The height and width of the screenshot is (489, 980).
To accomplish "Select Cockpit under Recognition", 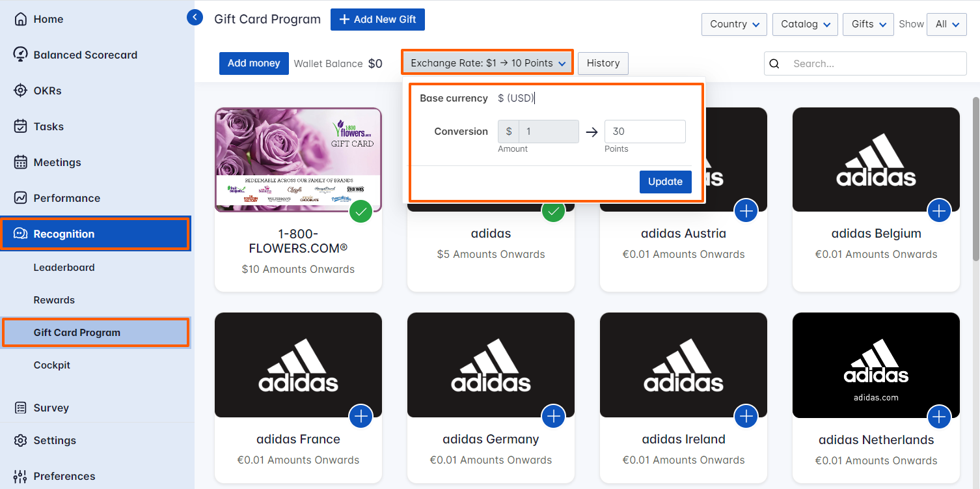I will (51, 365).
